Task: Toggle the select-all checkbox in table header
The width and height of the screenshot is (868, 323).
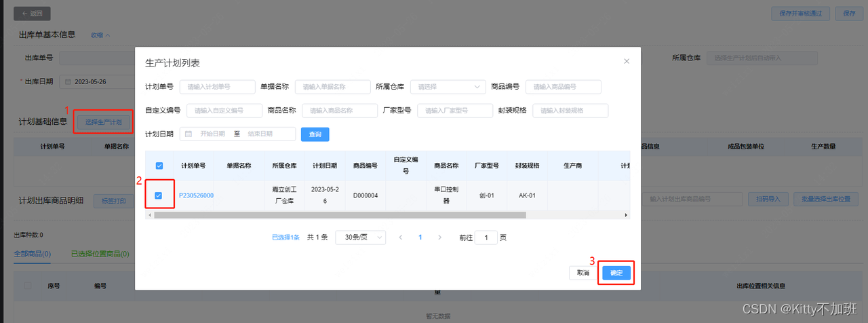Action: [x=159, y=166]
